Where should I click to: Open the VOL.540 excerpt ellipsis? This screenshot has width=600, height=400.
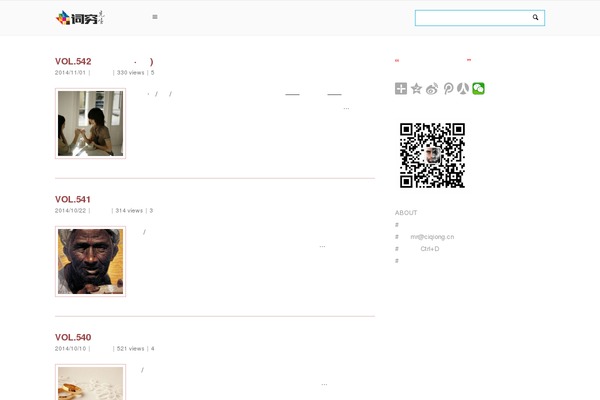tap(324, 385)
